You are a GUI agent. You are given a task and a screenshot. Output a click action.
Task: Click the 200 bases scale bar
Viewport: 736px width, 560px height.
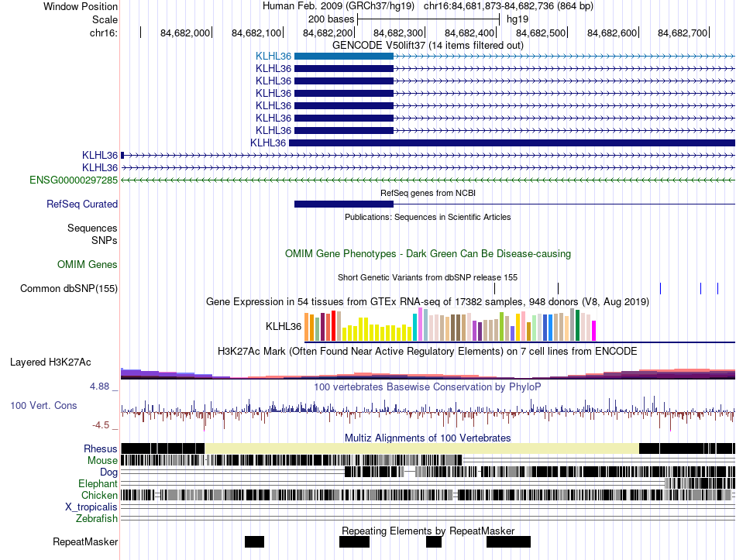428,19
